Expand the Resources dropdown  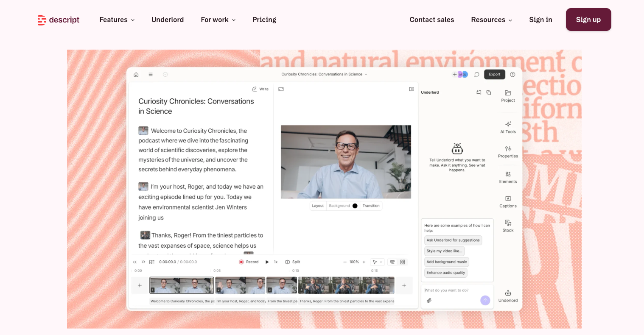[x=492, y=20]
